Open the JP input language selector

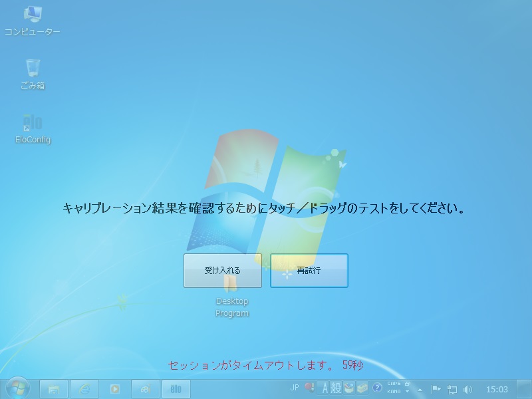pos(295,388)
